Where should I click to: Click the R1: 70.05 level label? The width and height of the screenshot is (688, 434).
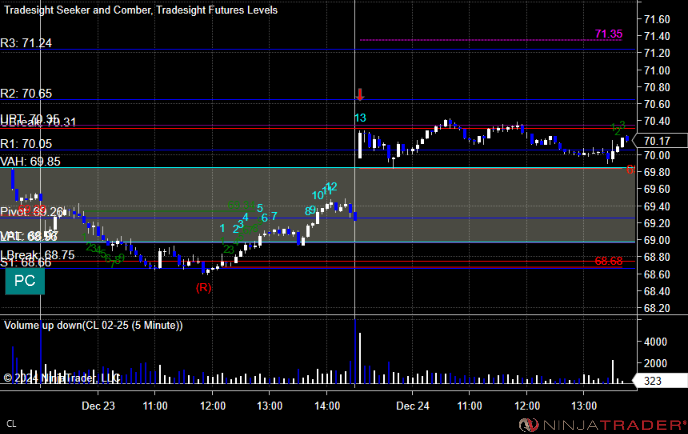(26, 144)
